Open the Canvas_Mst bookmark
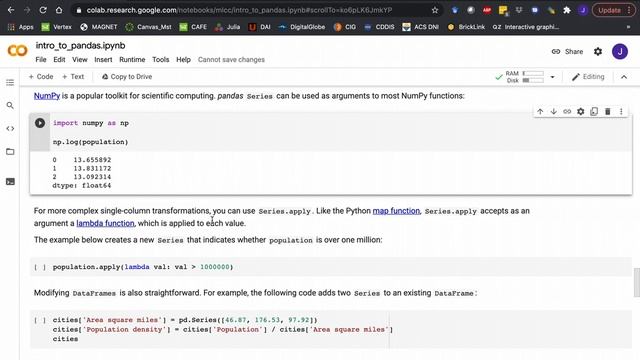Viewport: 640px width, 360px height. [148, 27]
